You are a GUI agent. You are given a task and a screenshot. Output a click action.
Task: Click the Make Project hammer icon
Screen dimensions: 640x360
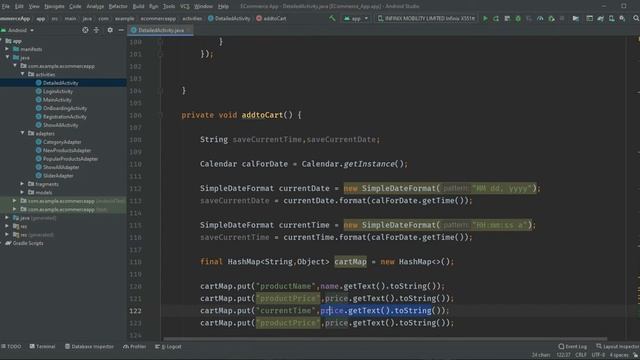(332, 18)
